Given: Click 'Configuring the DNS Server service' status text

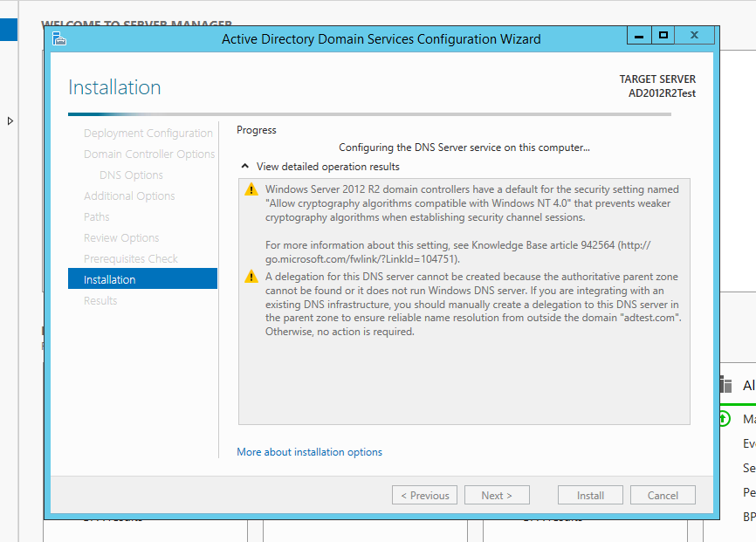Looking at the screenshot, I should [464, 148].
